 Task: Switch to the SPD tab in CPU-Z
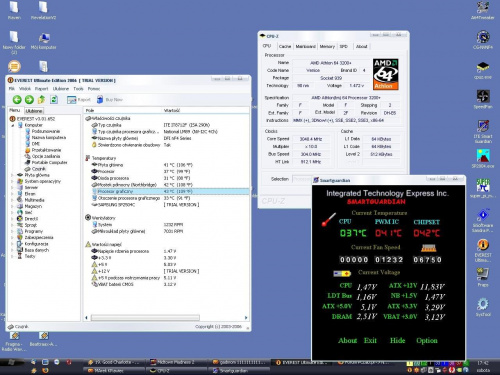[x=344, y=46]
